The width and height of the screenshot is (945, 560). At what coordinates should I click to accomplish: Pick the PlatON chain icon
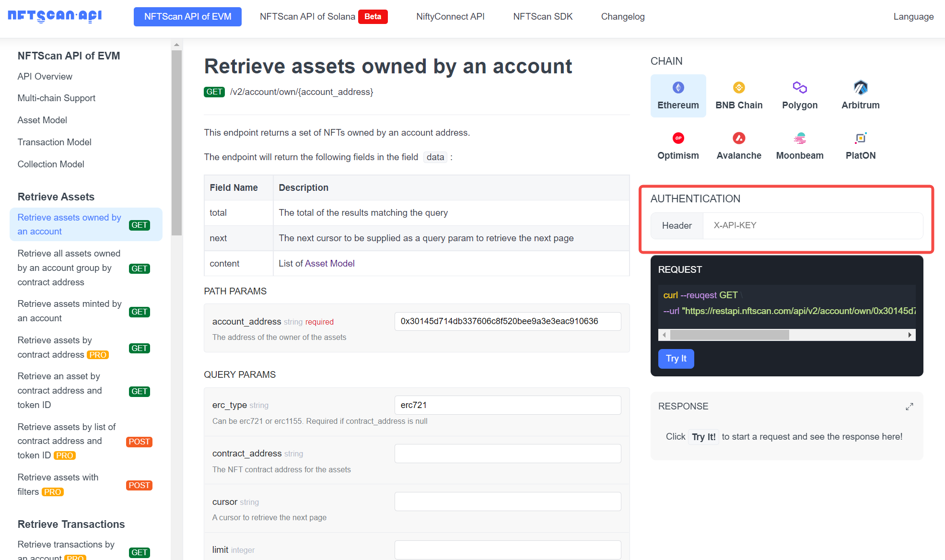[861, 138]
